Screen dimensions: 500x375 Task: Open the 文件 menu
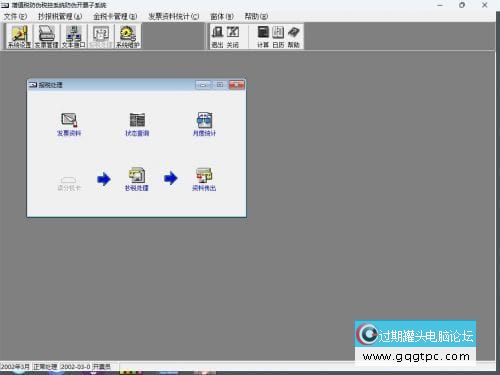click(15, 16)
